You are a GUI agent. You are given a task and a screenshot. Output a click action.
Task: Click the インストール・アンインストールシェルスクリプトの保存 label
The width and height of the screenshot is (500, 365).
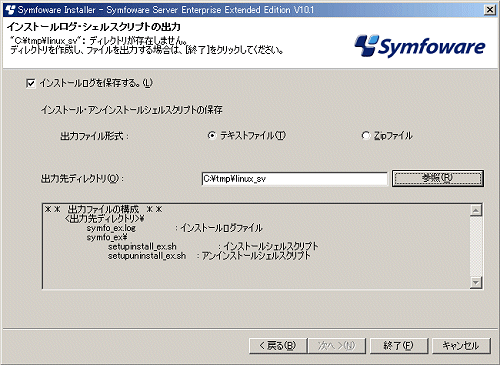132,110
